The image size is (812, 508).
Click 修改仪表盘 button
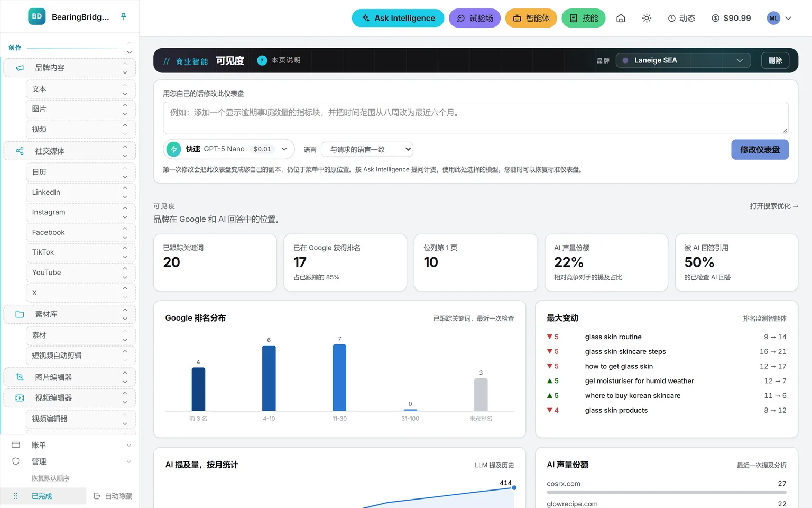[760, 150]
